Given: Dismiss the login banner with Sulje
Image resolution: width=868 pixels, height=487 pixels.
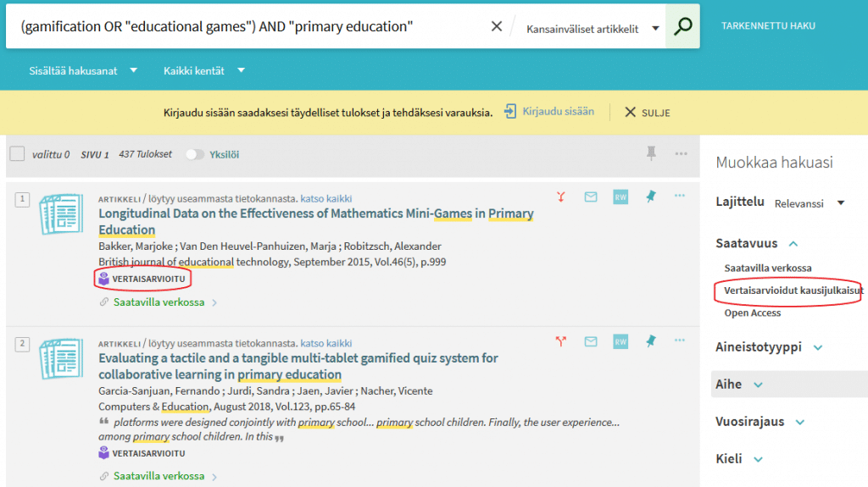Looking at the screenshot, I should click(x=648, y=113).
